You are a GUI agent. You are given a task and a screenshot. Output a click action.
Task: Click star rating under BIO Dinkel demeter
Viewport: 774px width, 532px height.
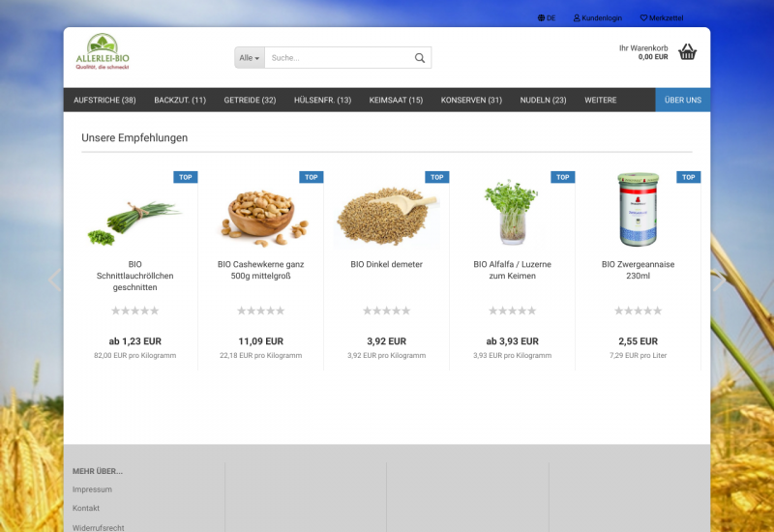[x=387, y=310]
